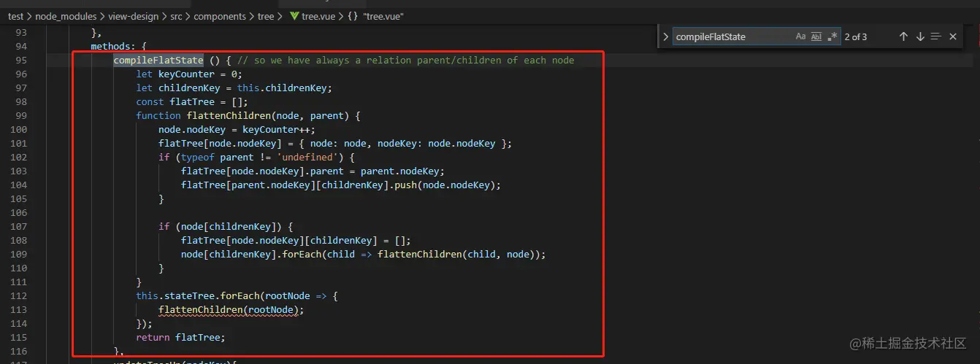The image size is (980, 364).
Task: Go to previous match arrow
Action: click(x=903, y=36)
